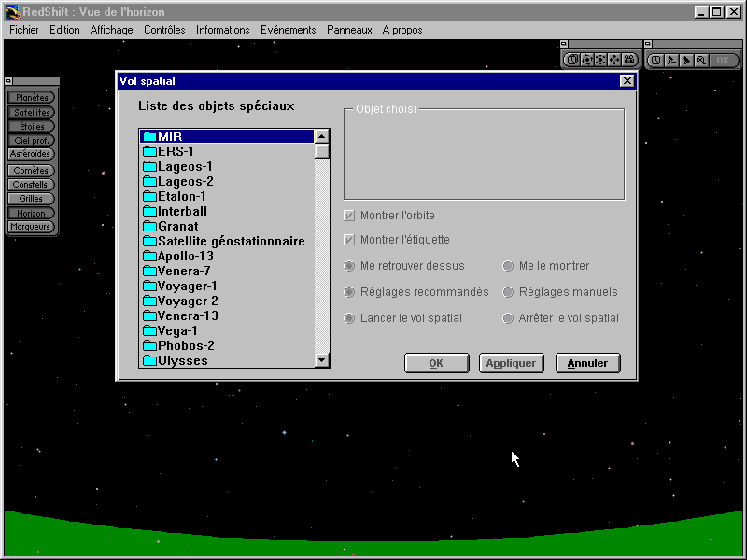Collapse the panel holding the Planètes button
The height and width of the screenshot is (560, 747).
pyautogui.click(x=8, y=81)
